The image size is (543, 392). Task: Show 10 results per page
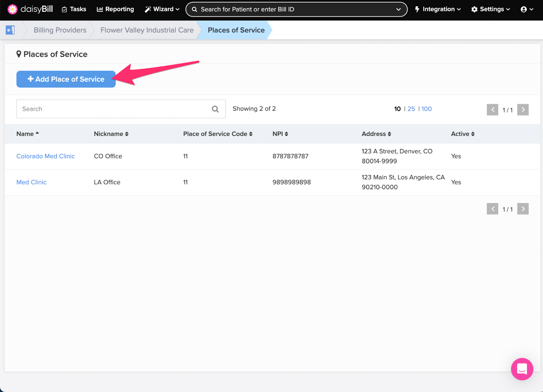[x=397, y=109]
